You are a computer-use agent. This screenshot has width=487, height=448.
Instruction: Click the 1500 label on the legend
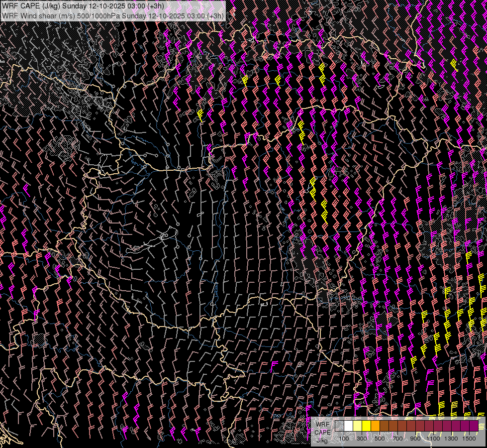point(469,439)
